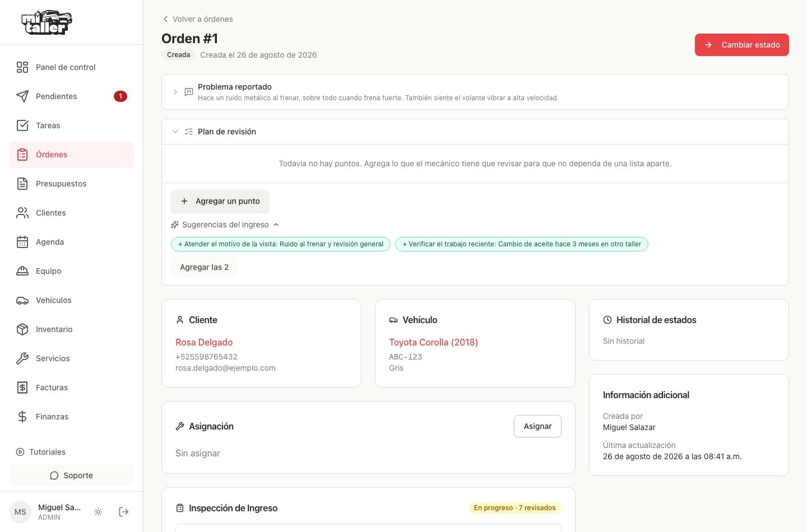This screenshot has height=532, width=807.
Task: Toggle the light/dark theme sun icon
Action: coord(98,512)
